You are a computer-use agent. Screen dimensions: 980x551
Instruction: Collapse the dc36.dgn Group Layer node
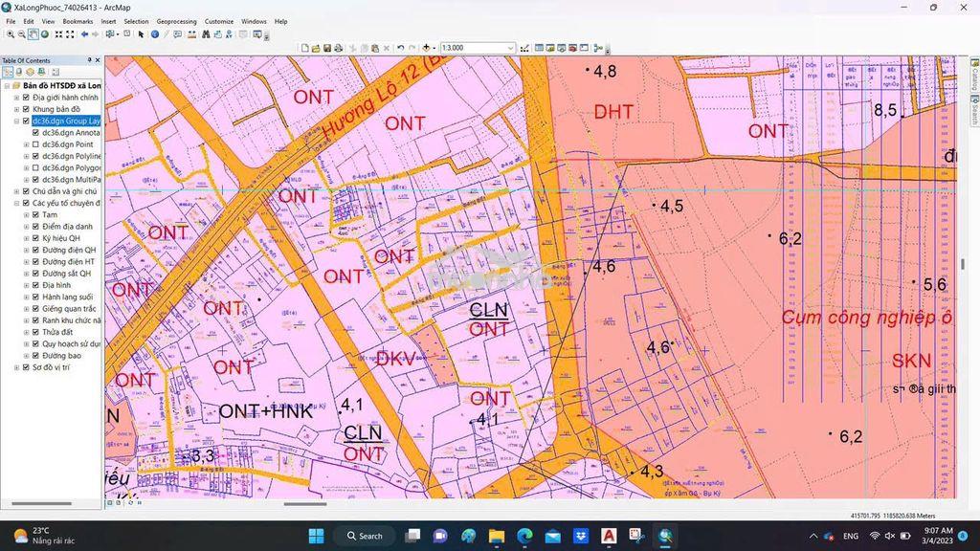(17, 121)
